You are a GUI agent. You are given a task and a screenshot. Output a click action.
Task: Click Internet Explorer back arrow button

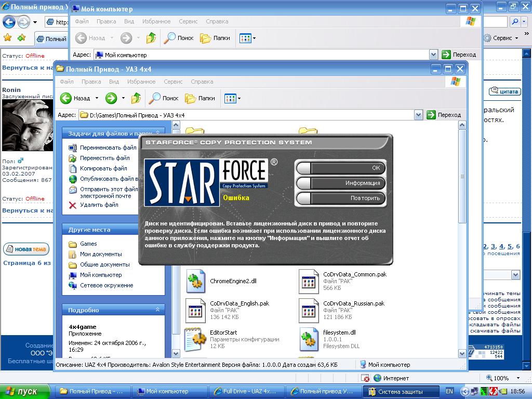coord(9,22)
